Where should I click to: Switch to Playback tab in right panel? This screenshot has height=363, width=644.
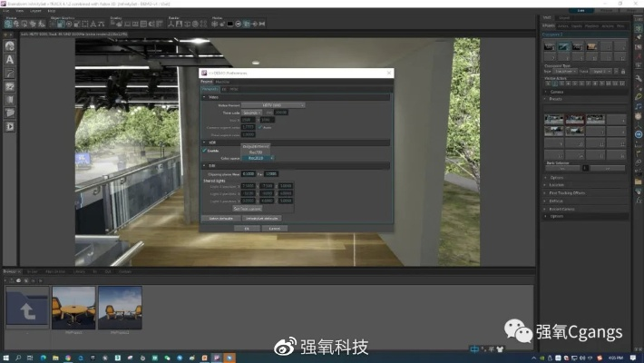coord(591,26)
